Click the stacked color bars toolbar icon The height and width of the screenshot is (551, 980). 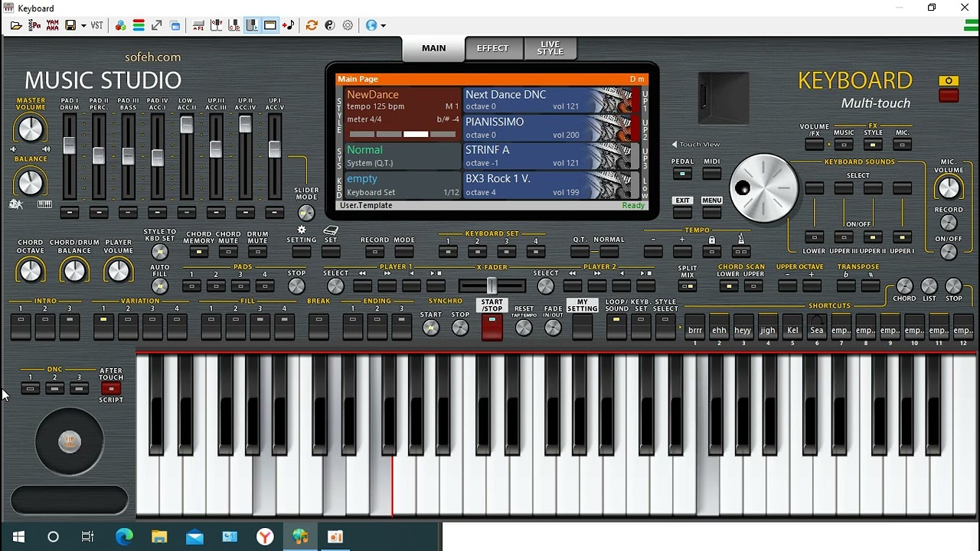coord(139,25)
